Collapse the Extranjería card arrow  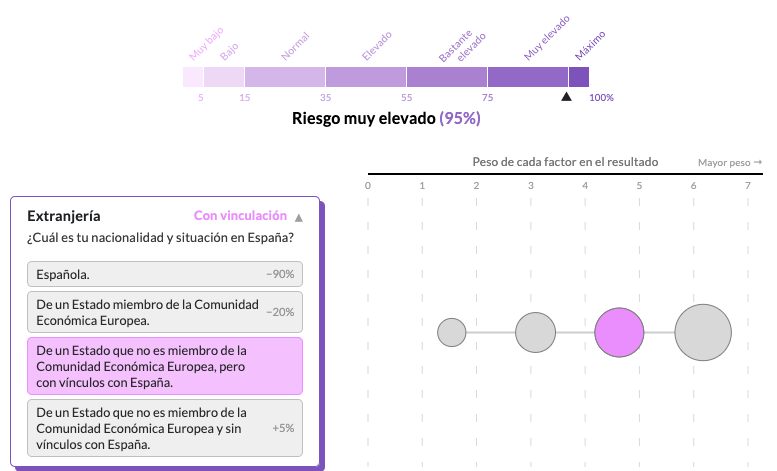pyautogui.click(x=298, y=217)
